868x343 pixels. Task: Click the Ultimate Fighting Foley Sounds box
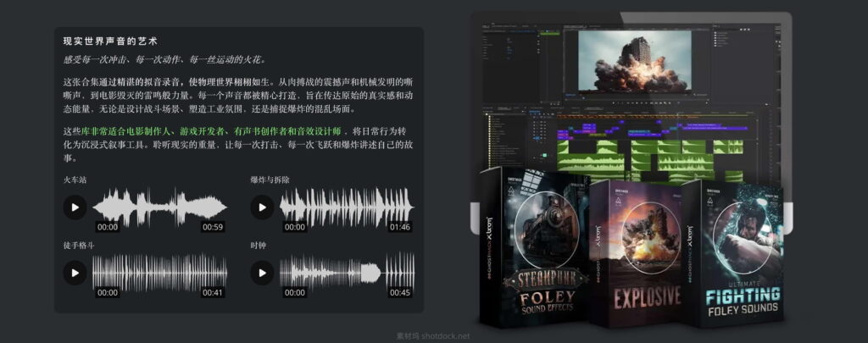click(x=733, y=253)
